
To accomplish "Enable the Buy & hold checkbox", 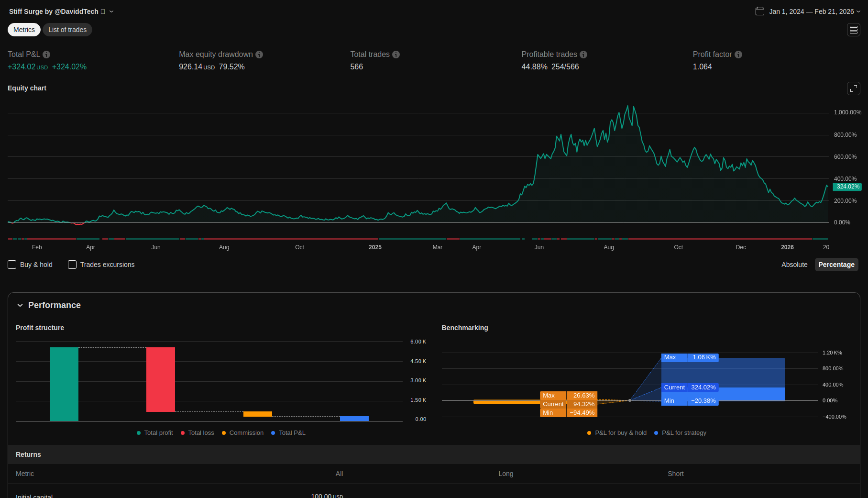I will click(x=12, y=265).
